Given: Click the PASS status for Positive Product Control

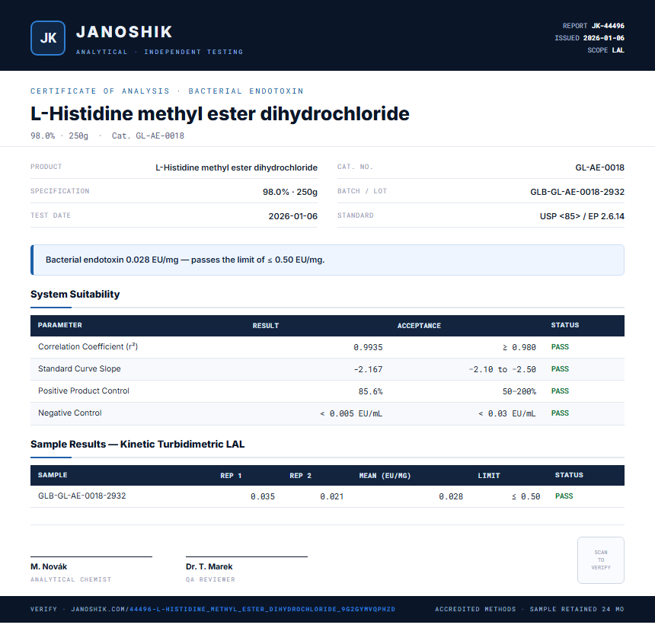Looking at the screenshot, I should 560,391.
